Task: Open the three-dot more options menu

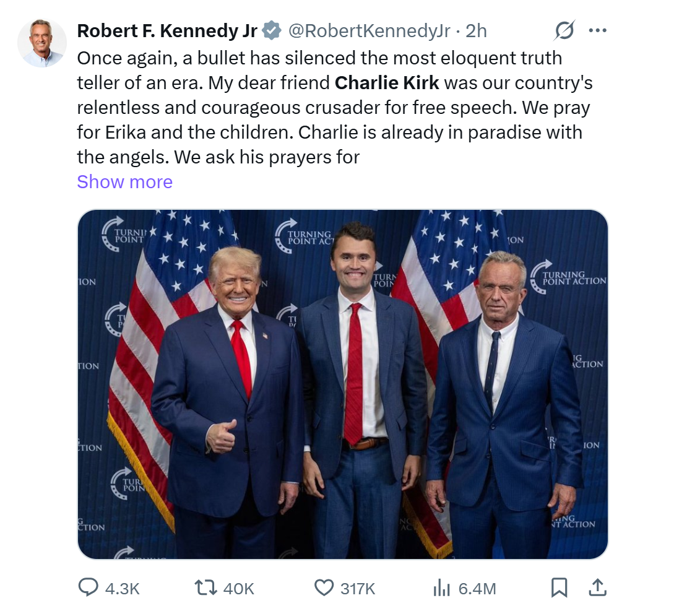Action: coord(597,30)
